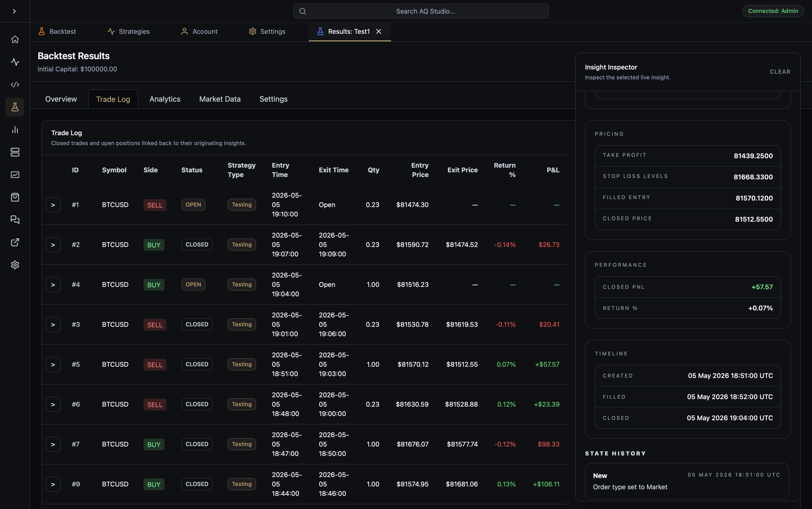Expand trade row #7

53,444
